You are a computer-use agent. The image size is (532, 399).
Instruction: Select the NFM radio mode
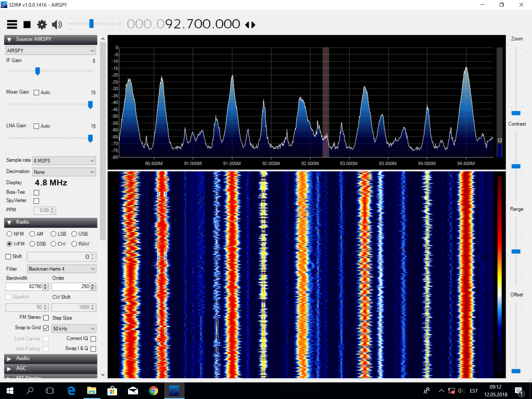click(9, 234)
